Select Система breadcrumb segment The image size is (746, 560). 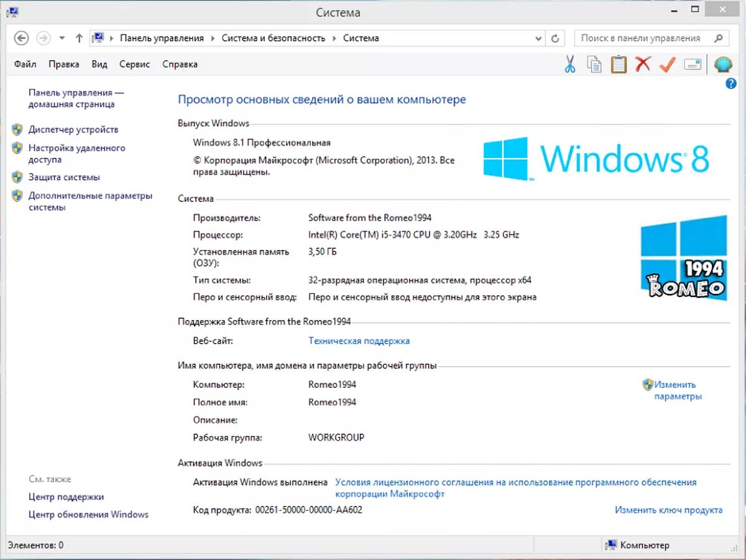pos(361,38)
